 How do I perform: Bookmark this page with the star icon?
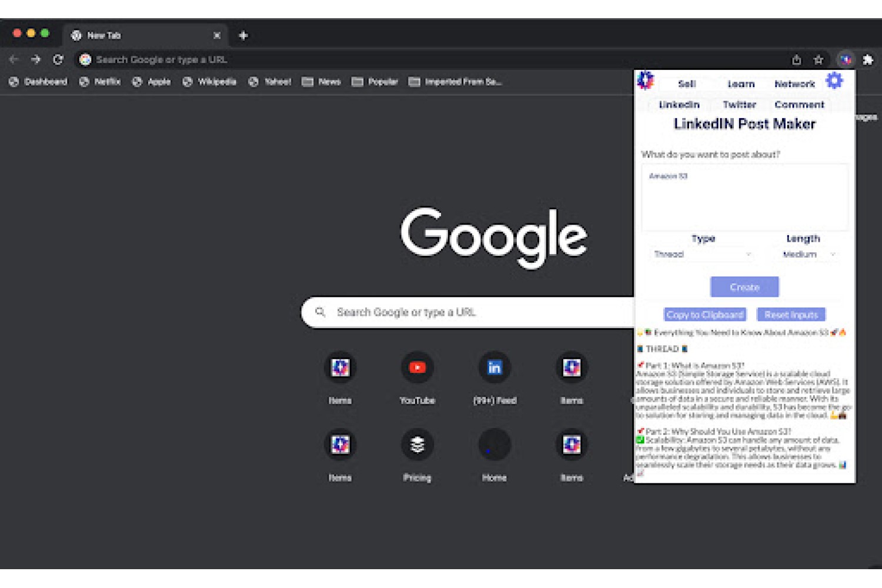tap(818, 59)
